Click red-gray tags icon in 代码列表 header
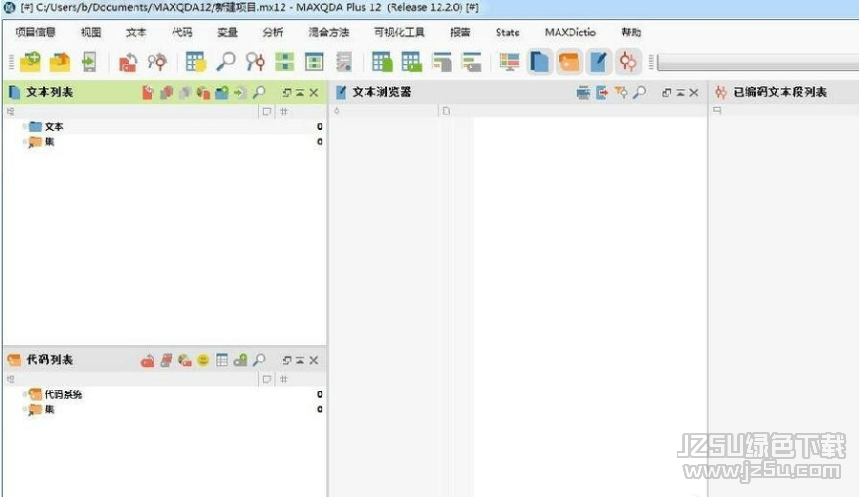Image resolution: width=859 pixels, height=497 pixels. (x=167, y=361)
